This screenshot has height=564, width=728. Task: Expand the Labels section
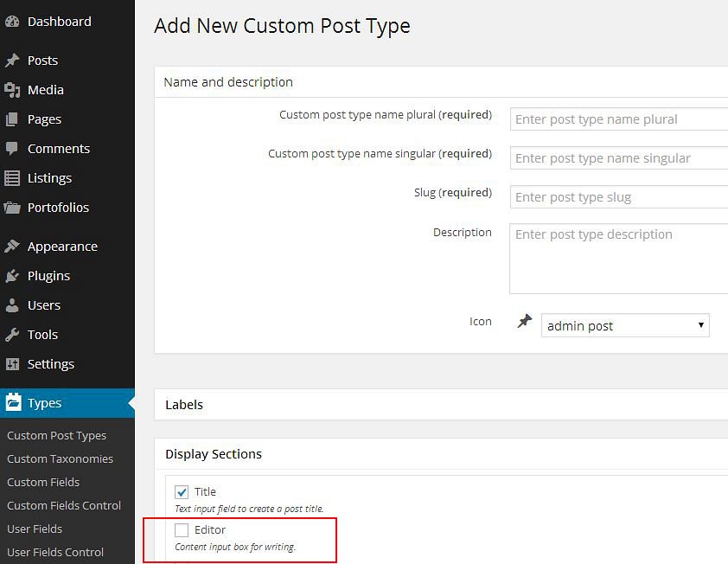click(441, 405)
